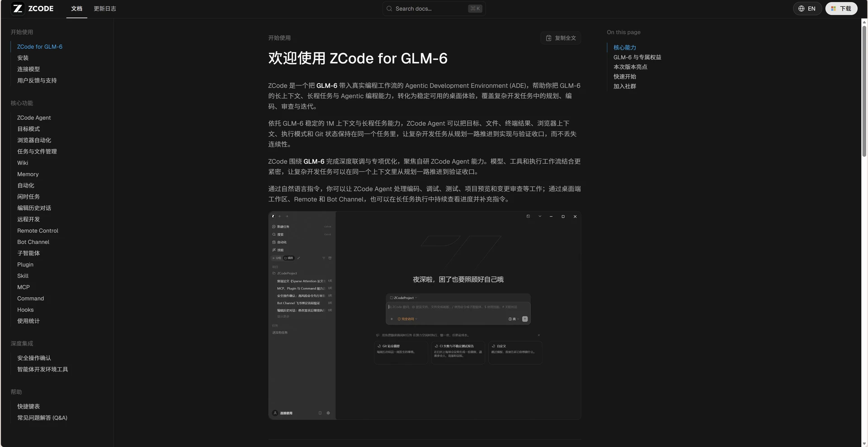The width and height of the screenshot is (868, 447).
Task: Switch to the 文档 tab
Action: coord(77,9)
